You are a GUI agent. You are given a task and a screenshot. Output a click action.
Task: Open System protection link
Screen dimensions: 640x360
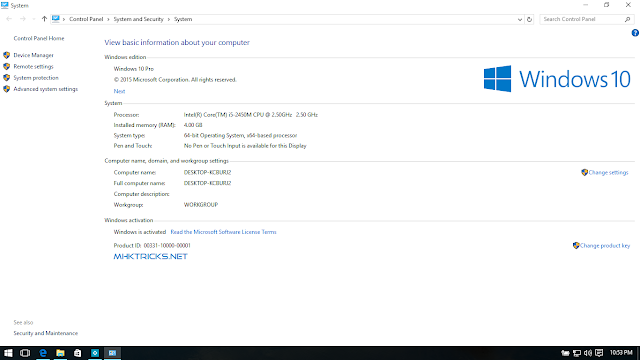pyautogui.click(x=36, y=78)
